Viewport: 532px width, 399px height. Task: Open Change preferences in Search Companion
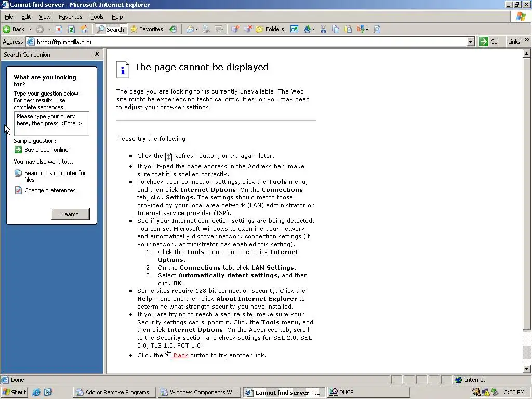click(x=45, y=190)
